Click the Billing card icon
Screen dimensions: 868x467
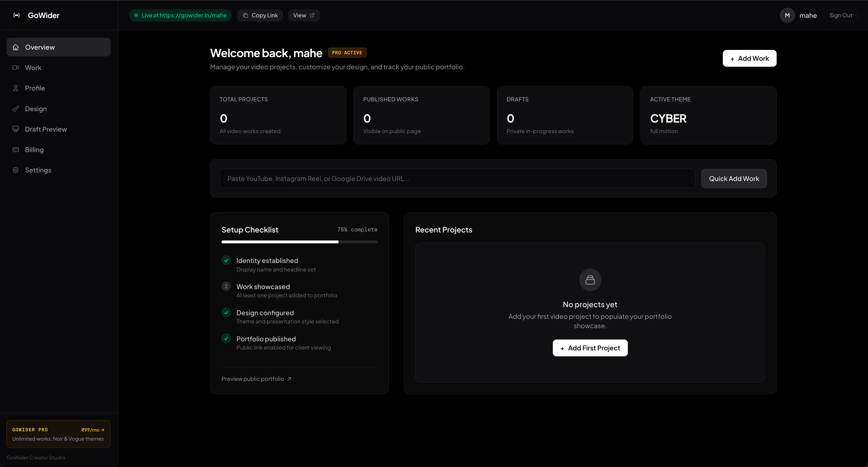tap(16, 149)
